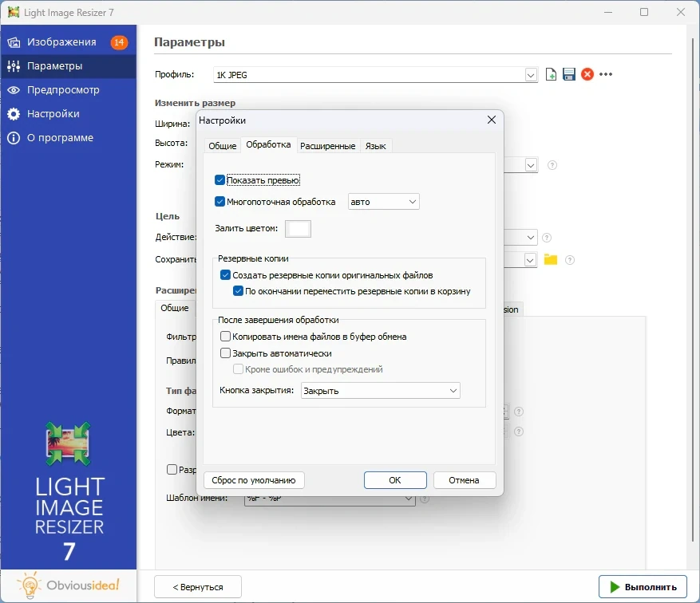700x603 pixels.
Task: Open Предпросмотр in the sidebar
Action: pyautogui.click(x=69, y=89)
